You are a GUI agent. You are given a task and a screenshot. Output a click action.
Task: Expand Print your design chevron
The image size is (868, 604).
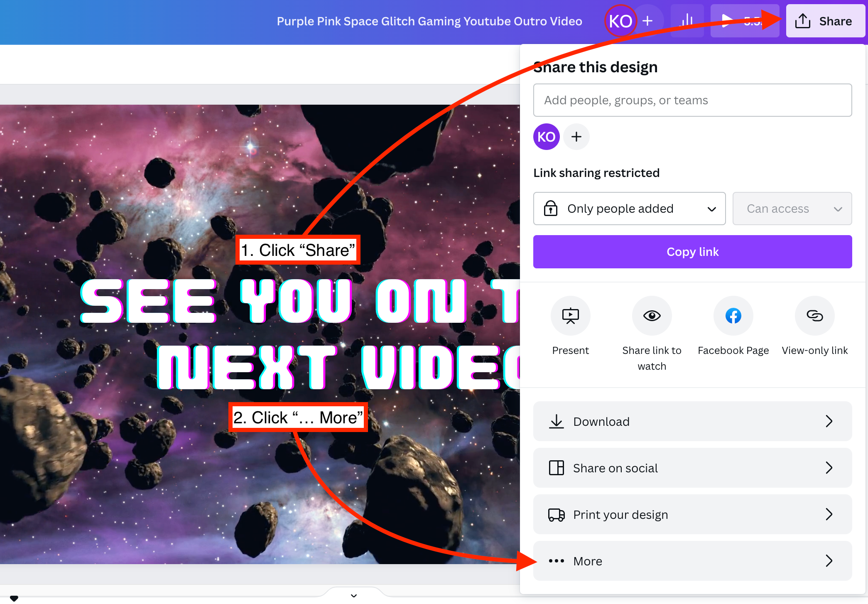[x=829, y=514]
